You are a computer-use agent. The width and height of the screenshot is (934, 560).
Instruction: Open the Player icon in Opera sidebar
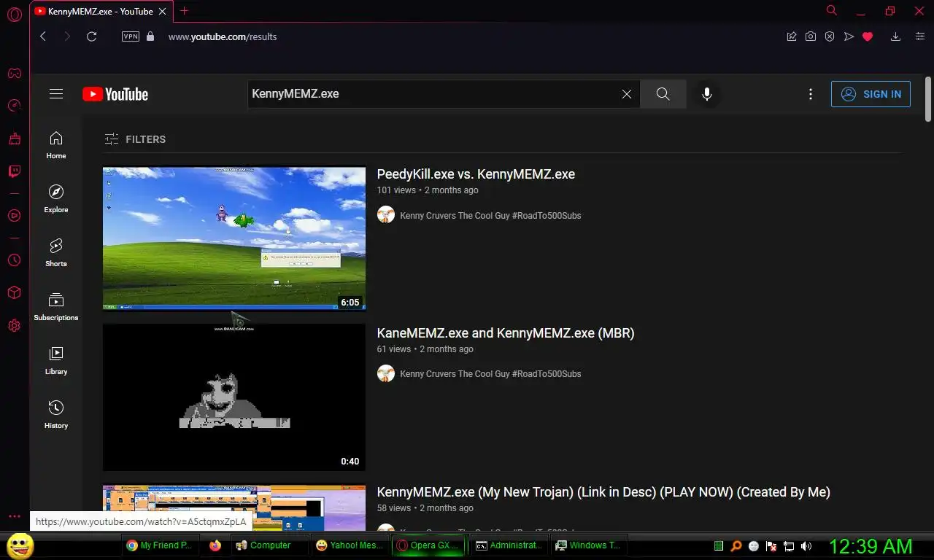tap(15, 215)
